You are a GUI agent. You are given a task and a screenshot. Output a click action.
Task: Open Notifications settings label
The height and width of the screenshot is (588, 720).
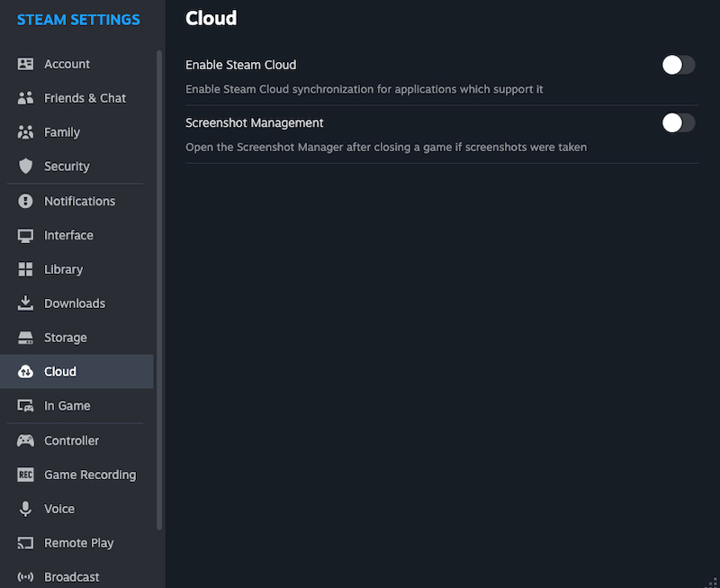click(80, 201)
